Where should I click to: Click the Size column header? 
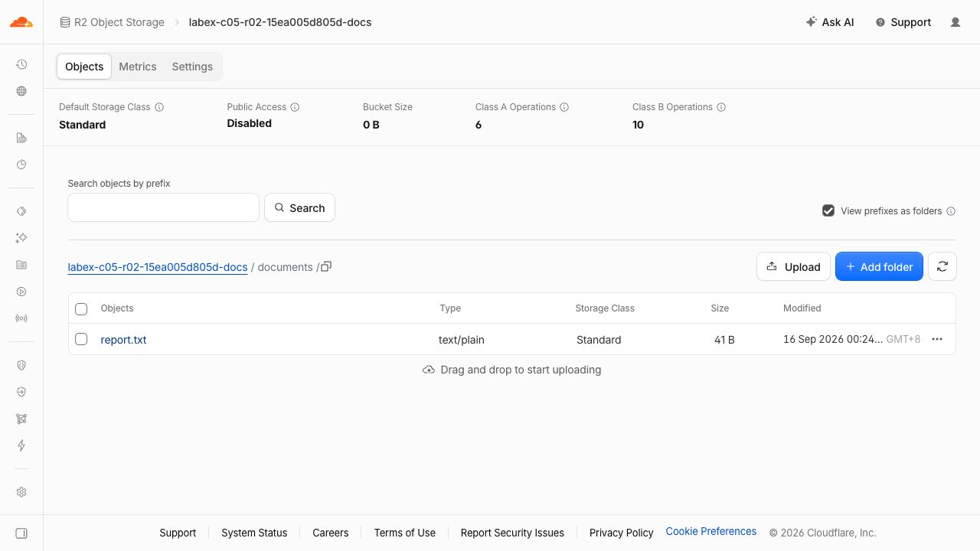pos(720,308)
